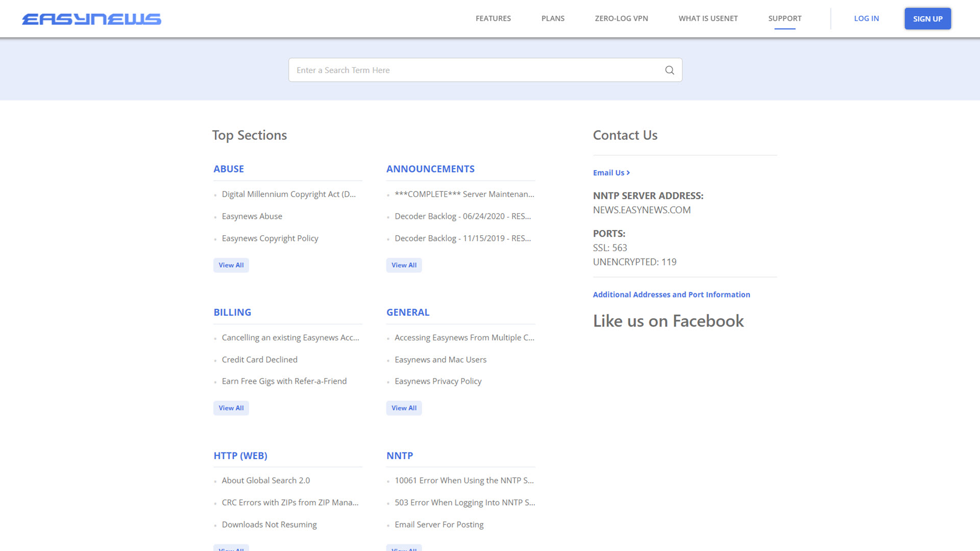
Task: Open CRC Errors with ZIPs article
Action: tap(290, 503)
